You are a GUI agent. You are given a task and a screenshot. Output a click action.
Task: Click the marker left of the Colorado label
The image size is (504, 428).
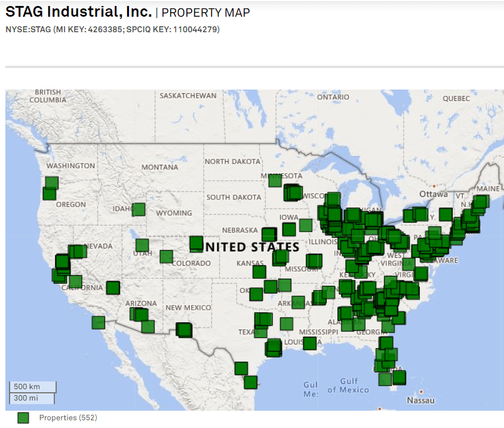(x=166, y=257)
